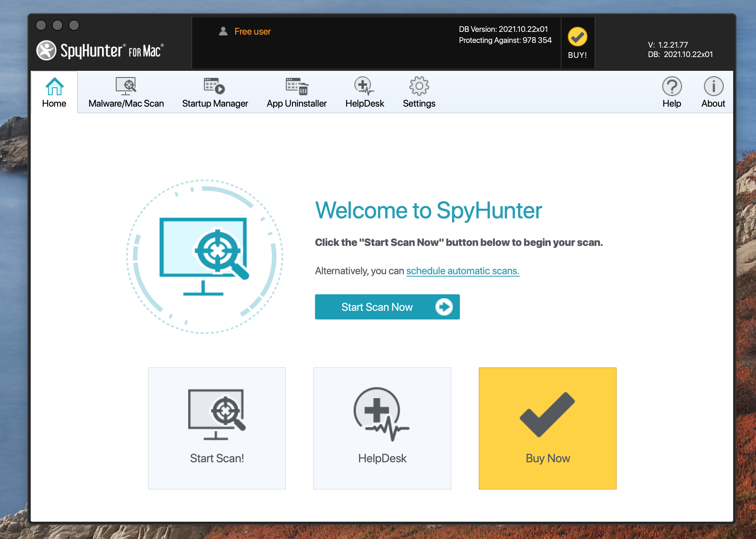Click the Protecting Against 978 354 text
Image resolution: width=756 pixels, height=539 pixels.
coord(505,40)
